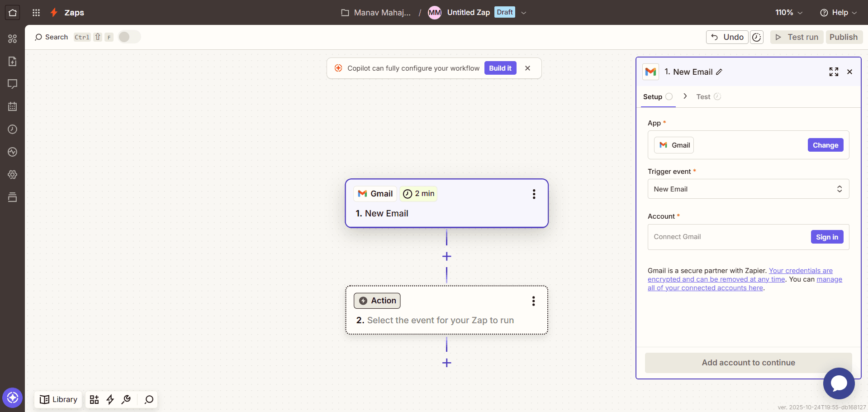Expand the New Email panel to fullscreen
Screen dimensions: 868x412
834,72
